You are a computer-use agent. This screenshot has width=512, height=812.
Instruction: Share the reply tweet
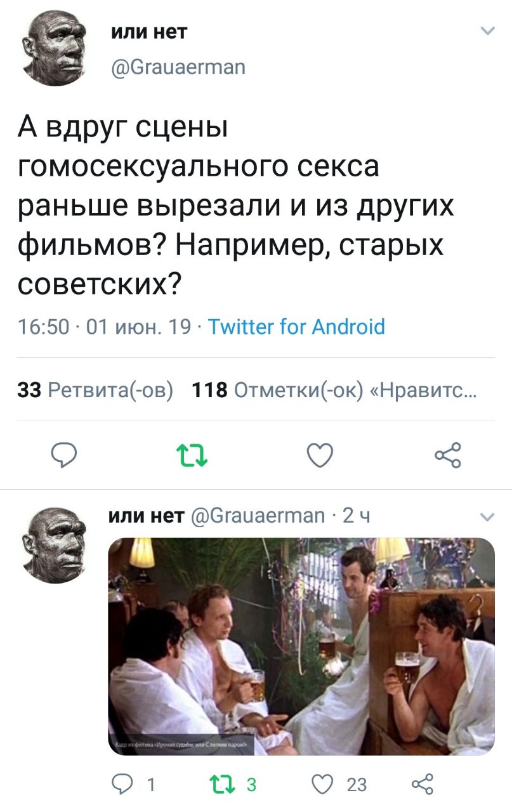click(x=422, y=784)
